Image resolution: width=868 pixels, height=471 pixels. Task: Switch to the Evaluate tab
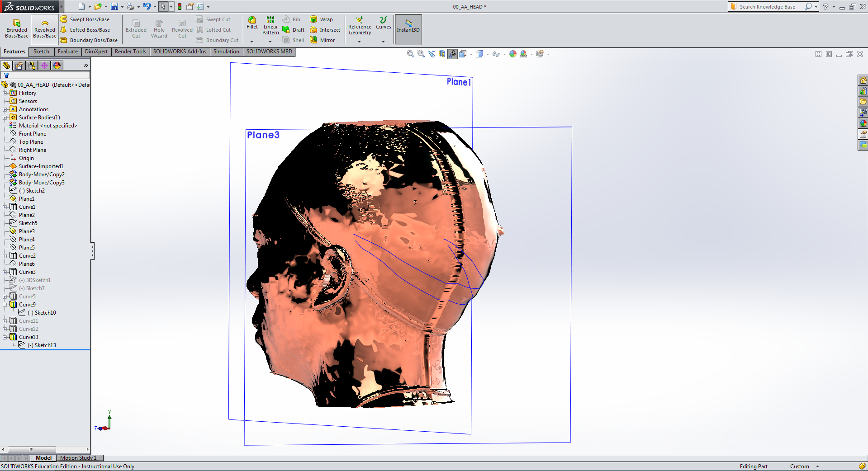(x=68, y=52)
